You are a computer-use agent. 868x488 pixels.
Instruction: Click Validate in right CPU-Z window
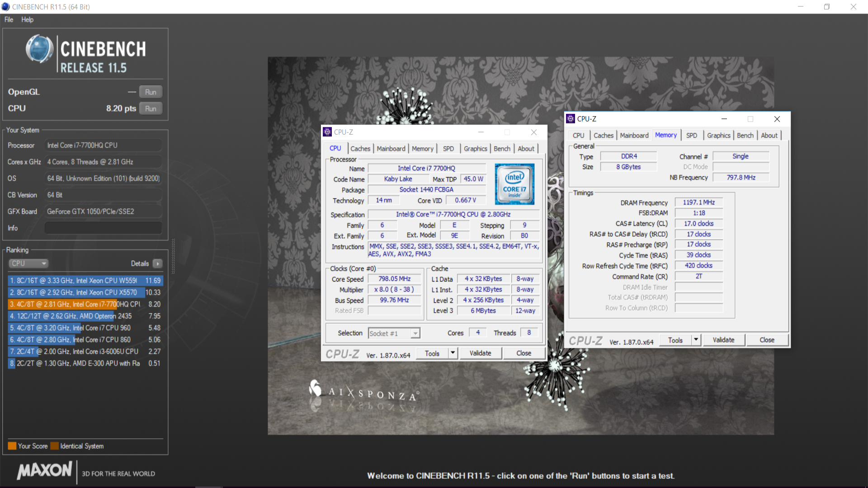723,340
